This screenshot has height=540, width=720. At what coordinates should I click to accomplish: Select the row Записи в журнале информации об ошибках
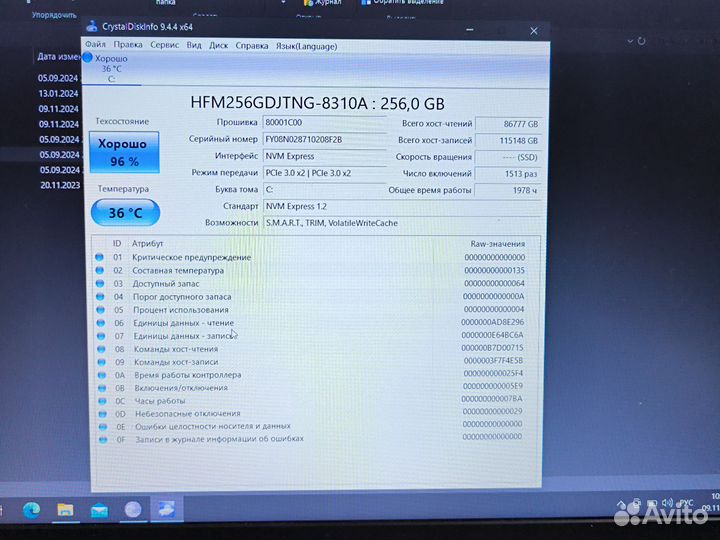[310, 439]
